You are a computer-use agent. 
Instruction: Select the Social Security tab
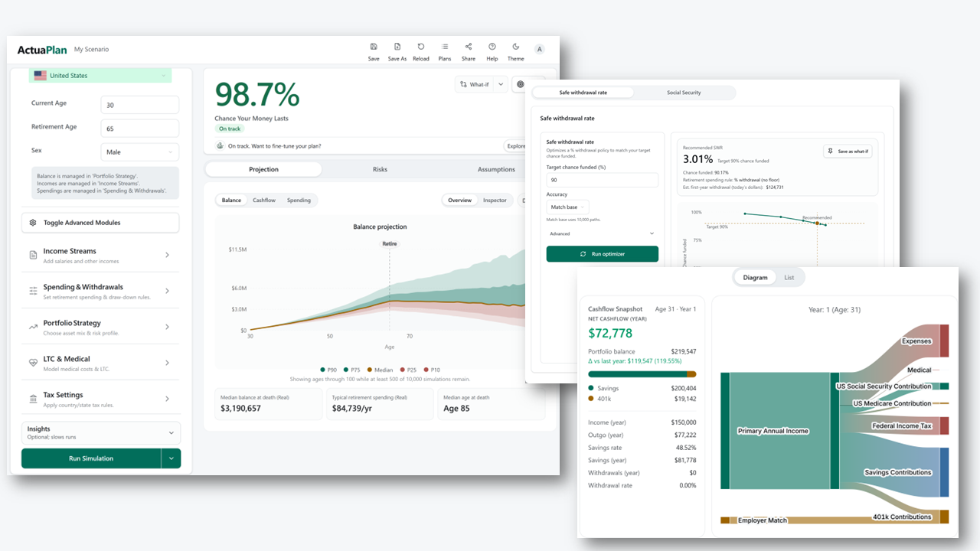(684, 93)
